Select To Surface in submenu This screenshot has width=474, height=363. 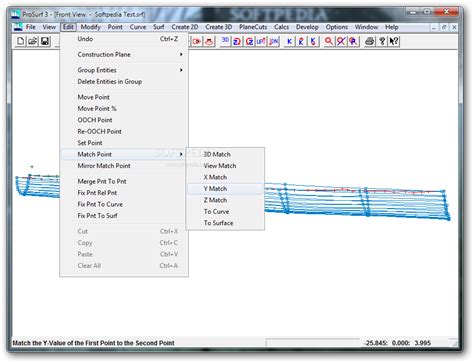click(x=225, y=223)
